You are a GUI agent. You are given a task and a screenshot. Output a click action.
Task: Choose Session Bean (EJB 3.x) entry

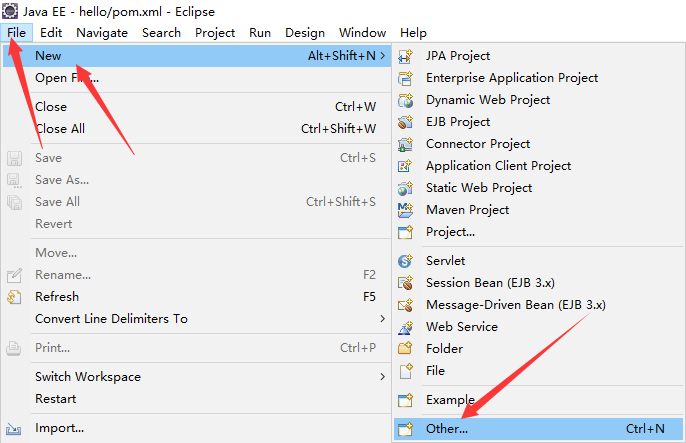[538, 283]
